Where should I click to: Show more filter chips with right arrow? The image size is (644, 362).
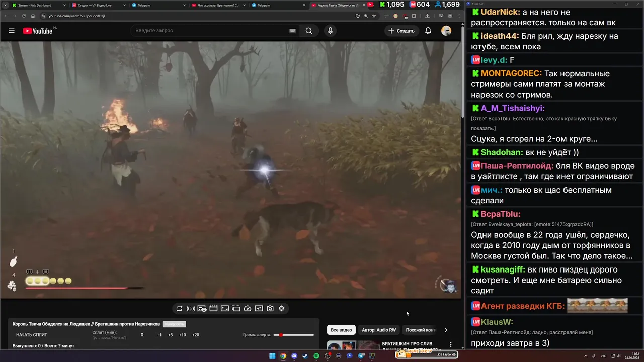[x=445, y=330]
